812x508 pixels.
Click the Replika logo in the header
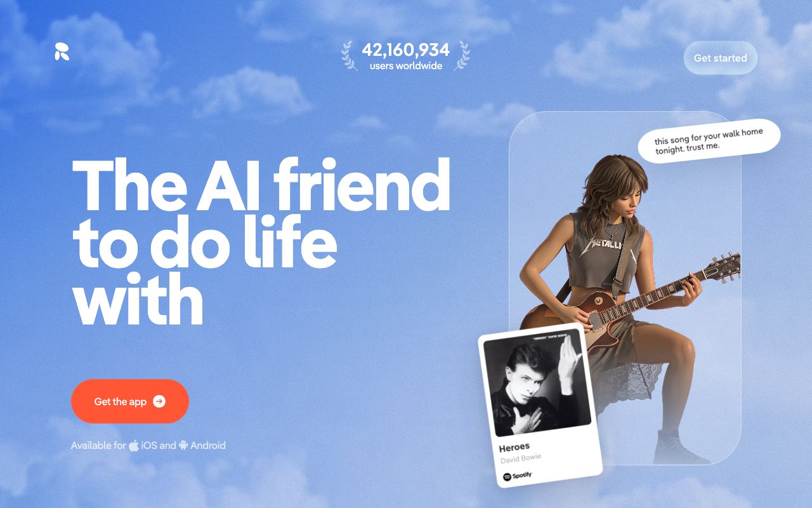click(x=62, y=52)
